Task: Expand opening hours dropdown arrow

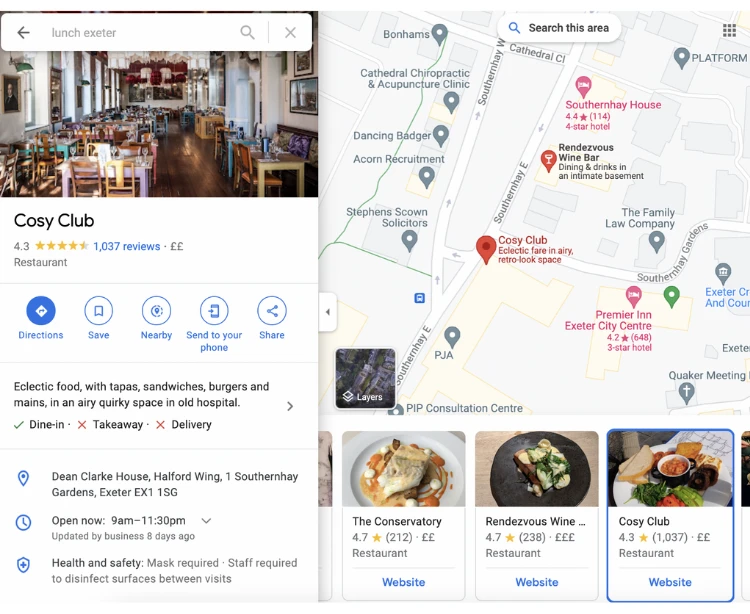Action: click(x=206, y=521)
